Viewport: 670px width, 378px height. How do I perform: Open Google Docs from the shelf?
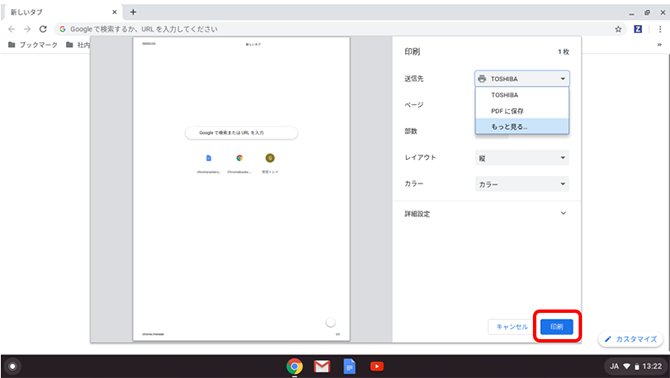[350, 366]
